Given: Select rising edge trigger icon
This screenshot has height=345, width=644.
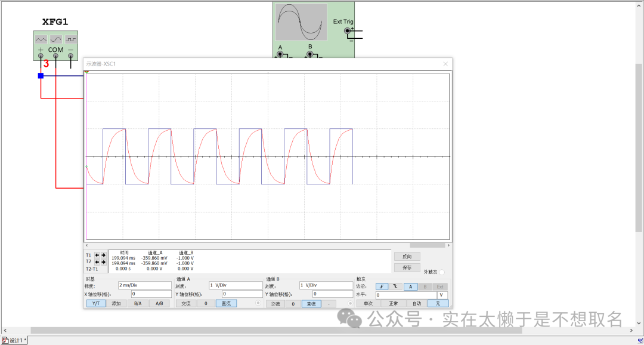Looking at the screenshot, I should (382, 287).
